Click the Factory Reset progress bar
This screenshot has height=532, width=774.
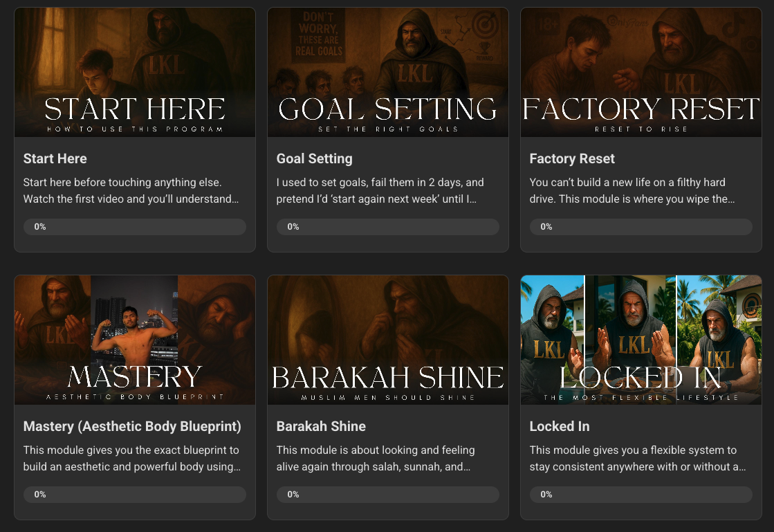click(641, 227)
